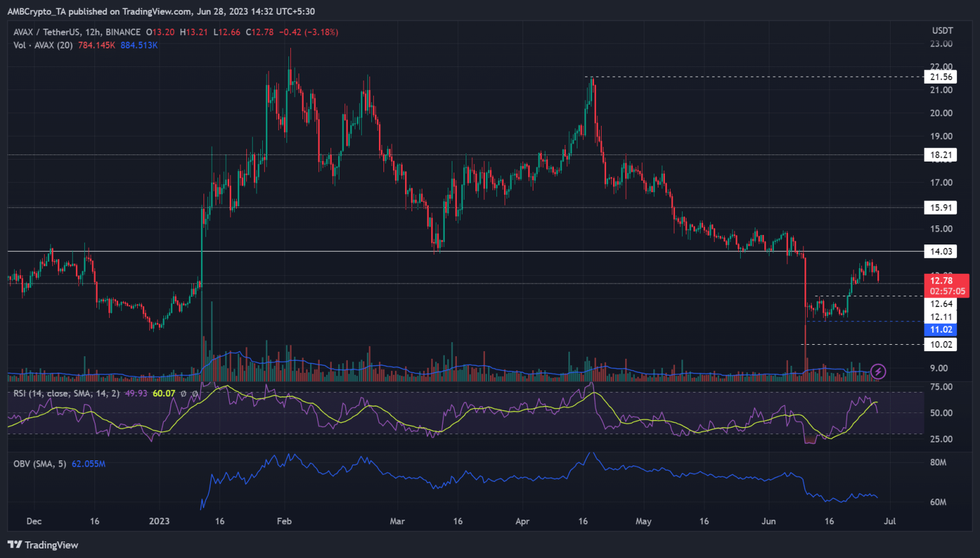This screenshot has height=558, width=980.
Task: Select the Jul label on the time axis
Action: (890, 521)
